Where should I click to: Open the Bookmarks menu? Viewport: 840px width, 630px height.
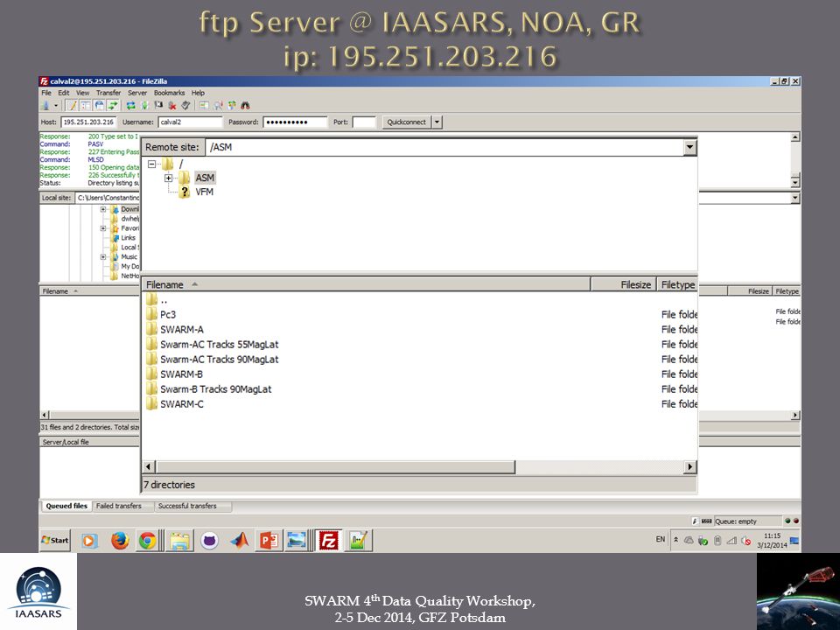click(x=169, y=93)
